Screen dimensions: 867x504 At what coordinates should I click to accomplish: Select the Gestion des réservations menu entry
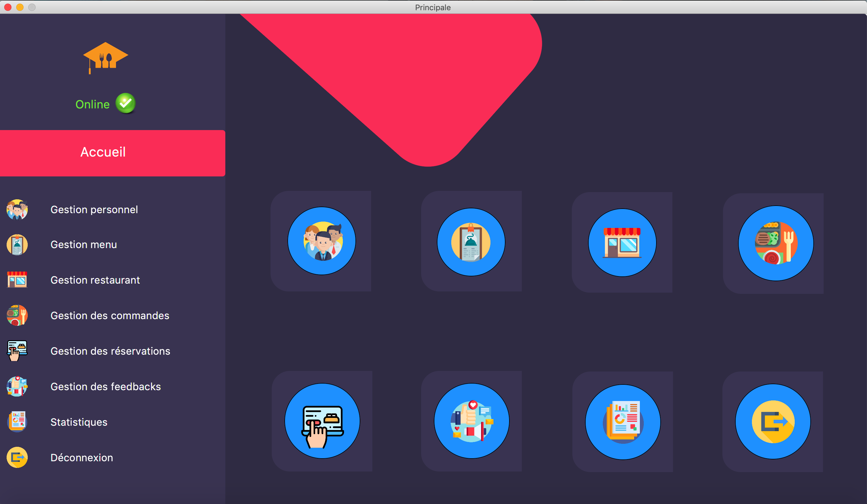[x=110, y=351]
